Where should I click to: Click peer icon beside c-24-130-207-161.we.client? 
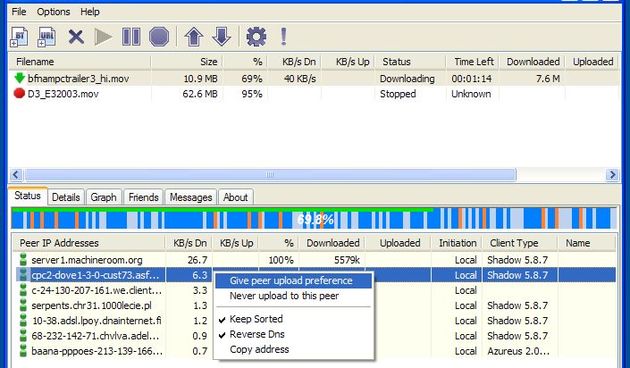coord(23,290)
